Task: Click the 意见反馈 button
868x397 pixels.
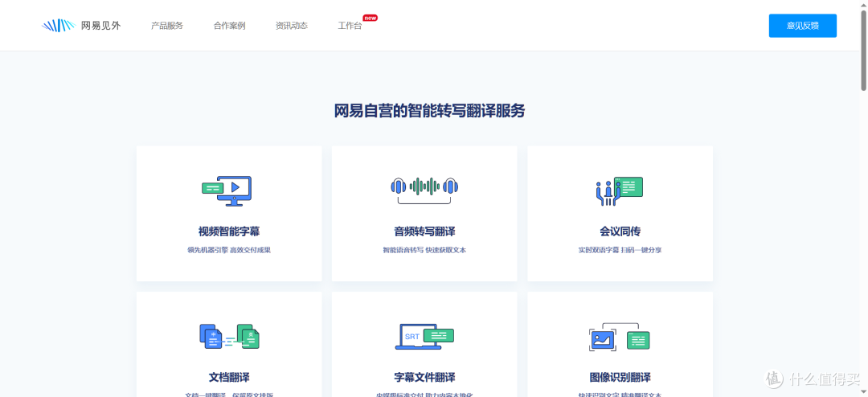Action: pyautogui.click(x=803, y=26)
